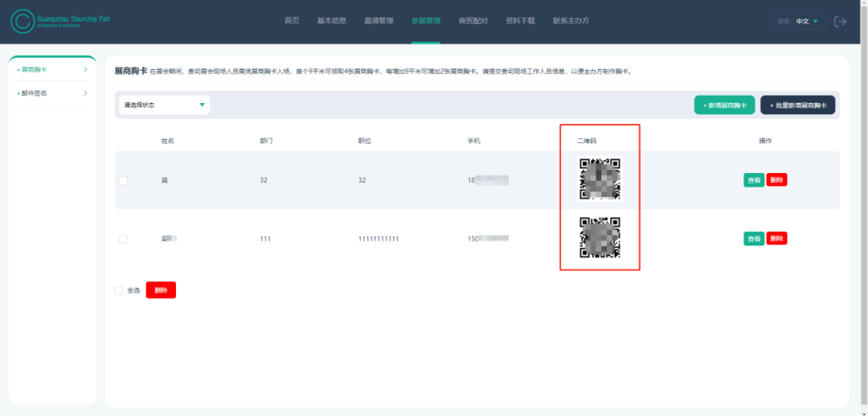
Task: Click the 批量新增展商胸卡 button
Action: [x=798, y=105]
